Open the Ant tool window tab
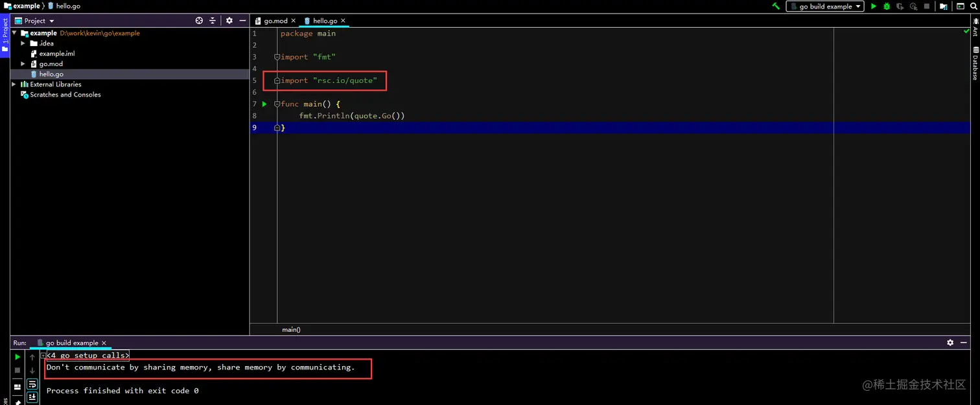Viewport: 980px width, 405px height. coord(975,27)
